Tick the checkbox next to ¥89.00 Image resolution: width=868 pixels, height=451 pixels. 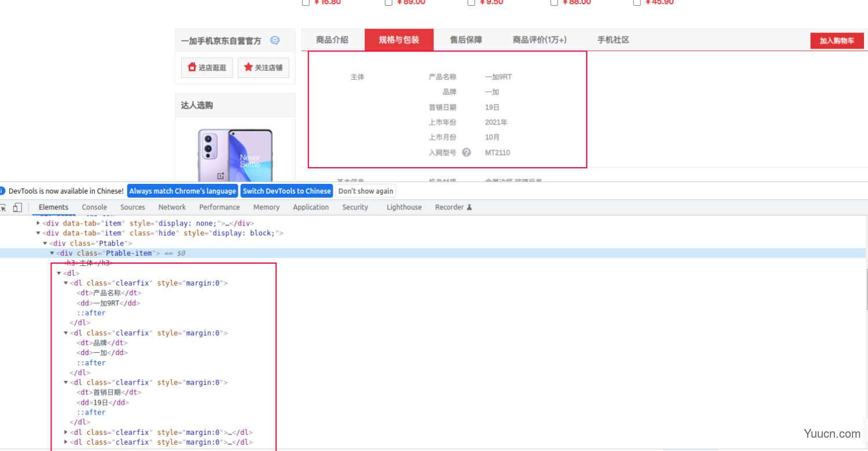tap(389, 2)
